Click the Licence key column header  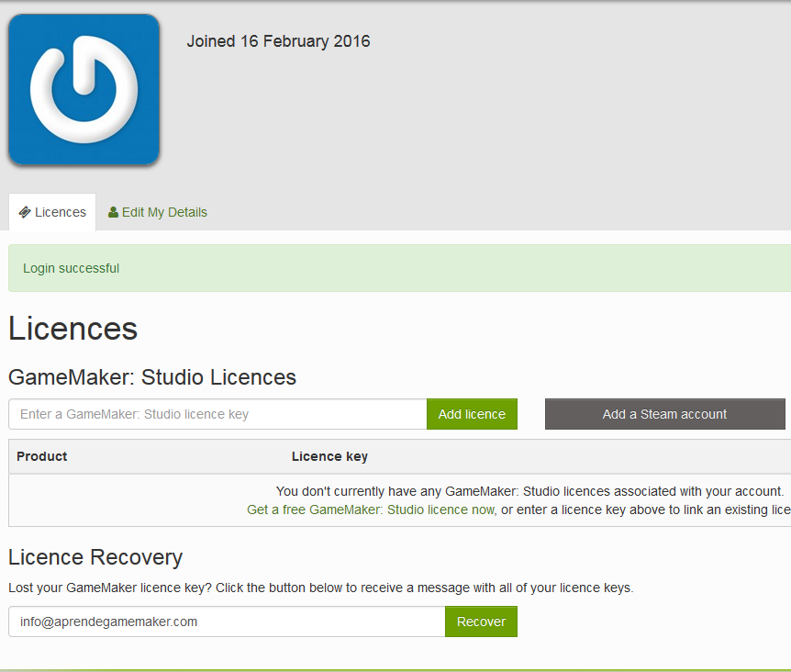[x=330, y=456]
